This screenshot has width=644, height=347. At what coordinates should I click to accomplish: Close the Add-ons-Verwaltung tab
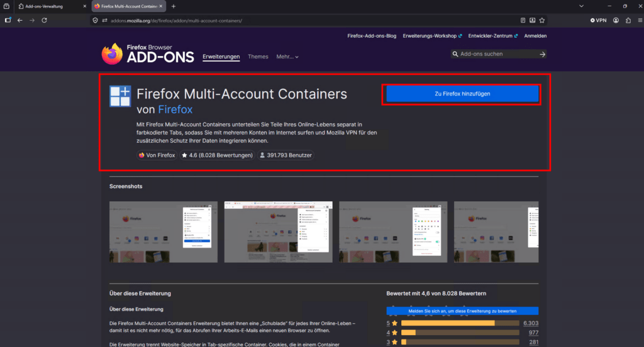click(85, 6)
